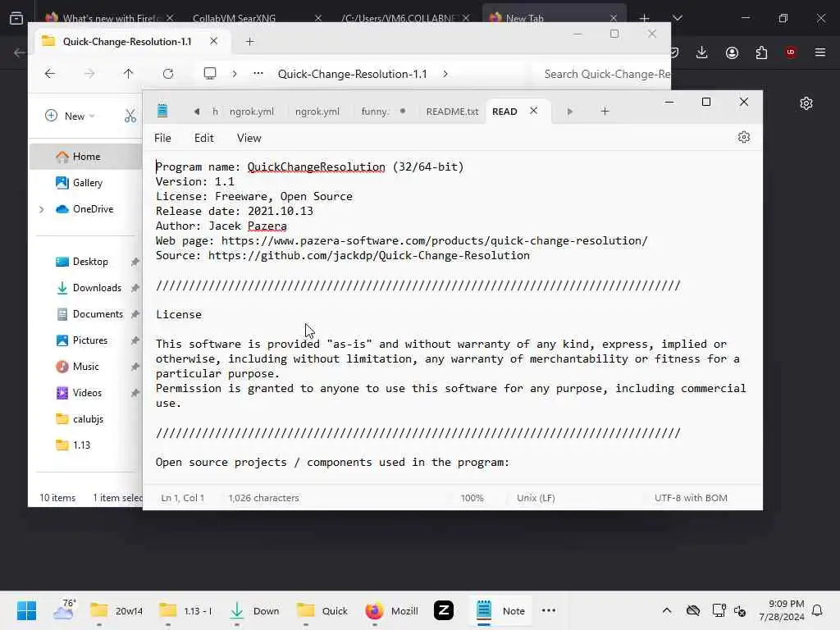
Task: Unpin Desktop using its pin icon
Action: pyautogui.click(x=135, y=262)
